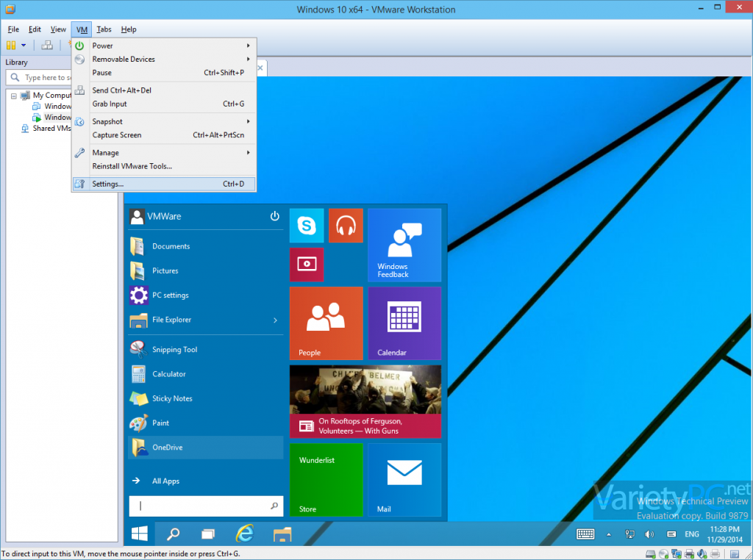Screen dimensions: 753x560
Task: Click the Internet Explorer icon on the guest taskbar
Action: coord(244,534)
